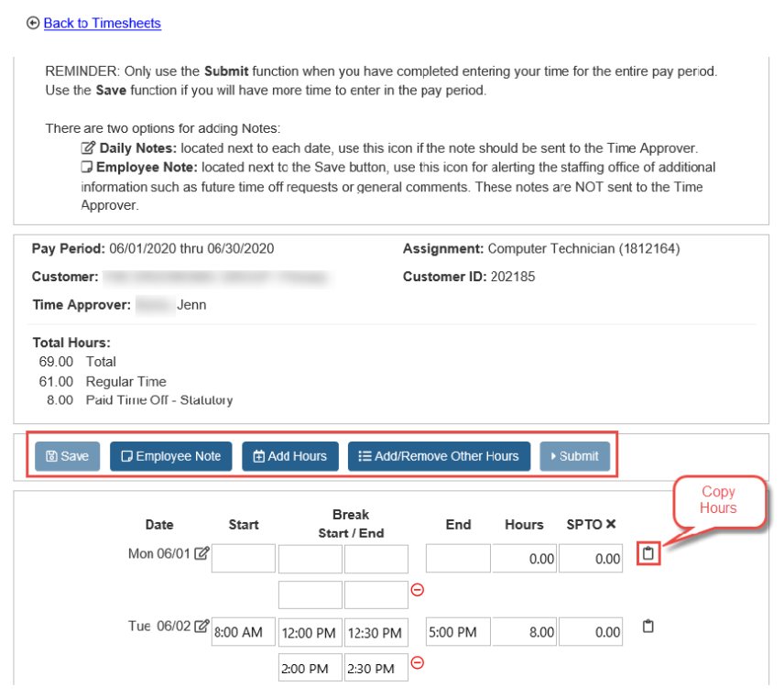
Task: Click the SPTO field showing 0.00 for Mon 06/01
Action: point(590,558)
